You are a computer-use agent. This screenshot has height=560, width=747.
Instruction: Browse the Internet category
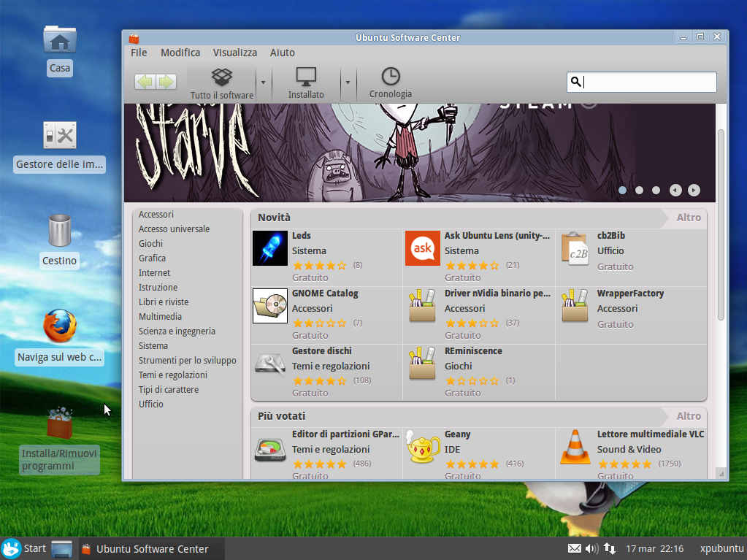pyautogui.click(x=154, y=273)
